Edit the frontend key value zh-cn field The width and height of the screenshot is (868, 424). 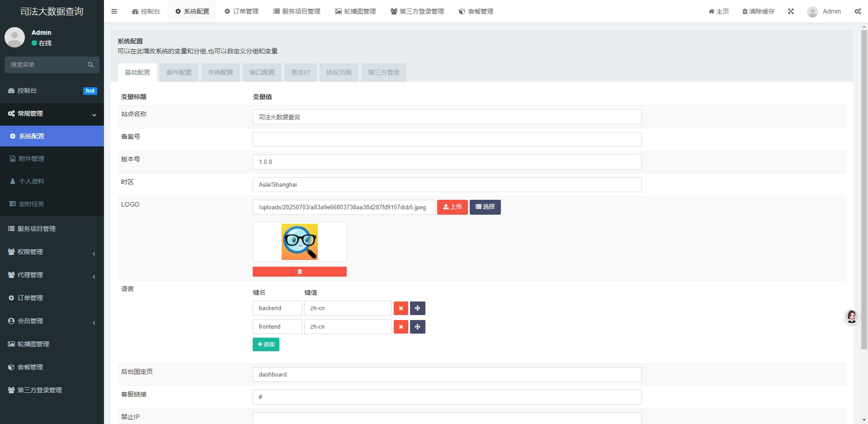click(x=348, y=327)
